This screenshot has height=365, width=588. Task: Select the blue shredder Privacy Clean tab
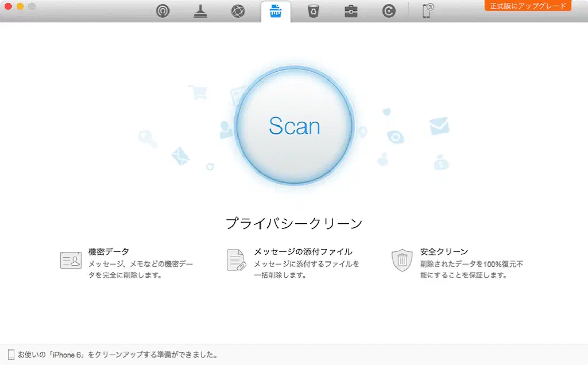point(276,11)
